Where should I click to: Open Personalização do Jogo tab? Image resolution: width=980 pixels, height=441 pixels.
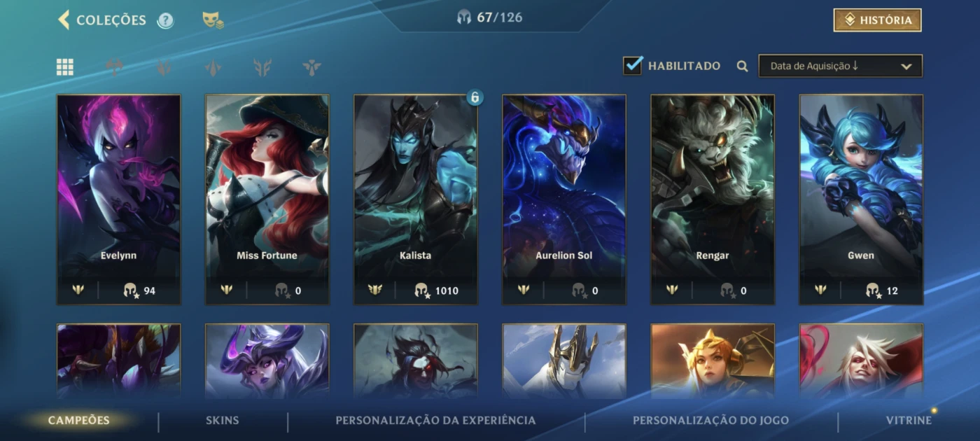pyautogui.click(x=710, y=421)
